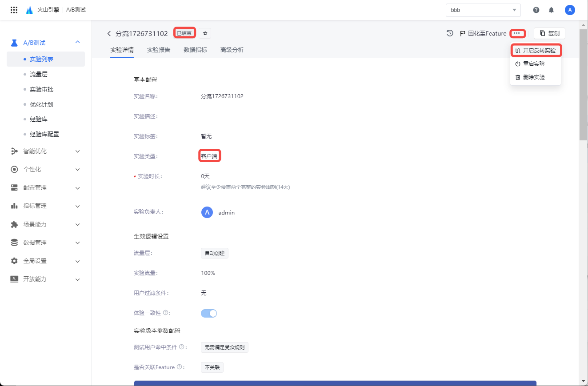This screenshot has height=386, width=588.
Task: Click the 复制 button
Action: (549, 33)
